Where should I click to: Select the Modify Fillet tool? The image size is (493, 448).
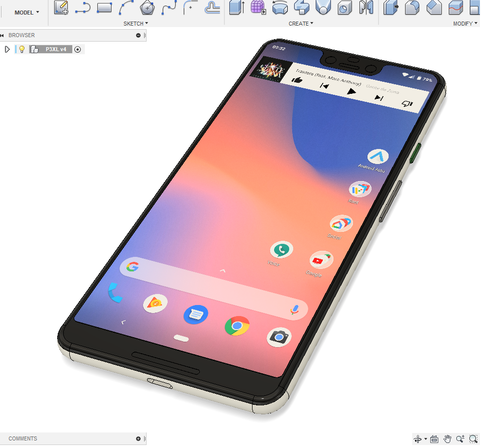click(x=412, y=8)
